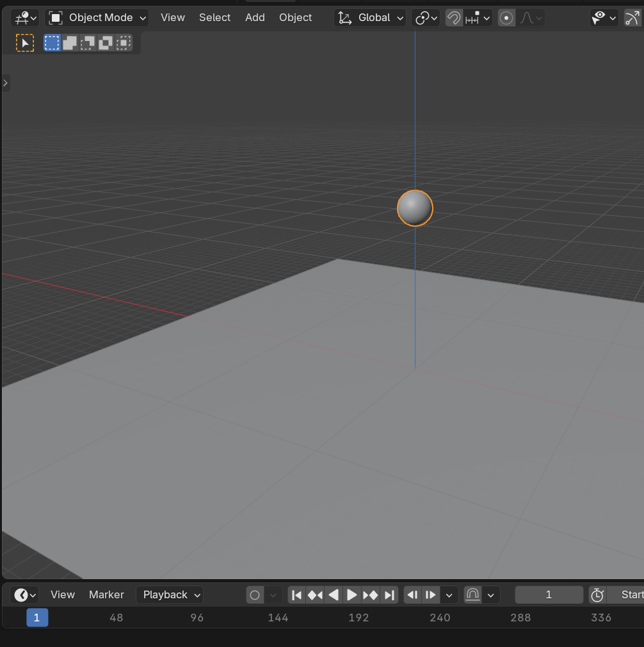Open the View menu in 3D viewport header

click(173, 18)
